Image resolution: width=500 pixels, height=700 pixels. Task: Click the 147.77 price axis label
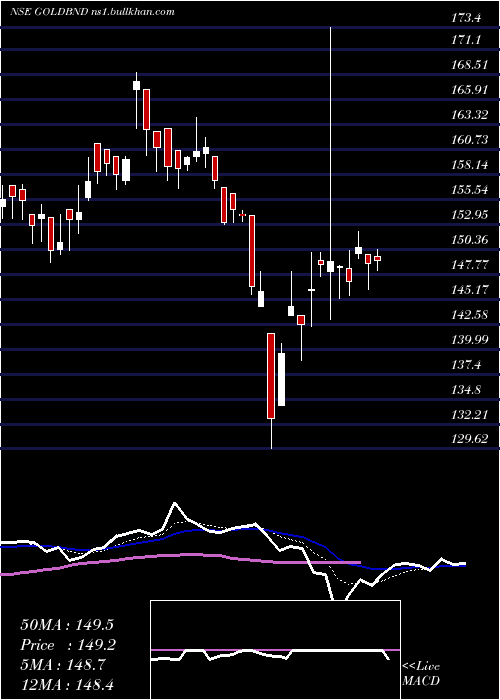pos(469,265)
